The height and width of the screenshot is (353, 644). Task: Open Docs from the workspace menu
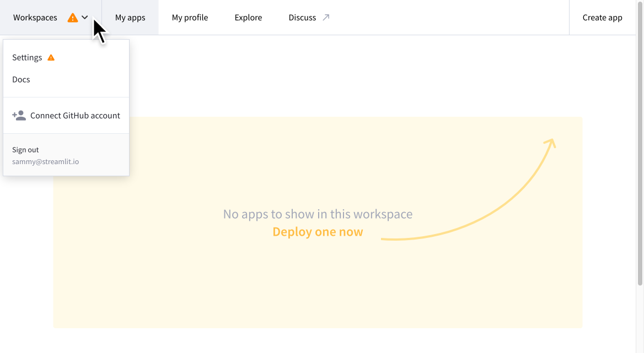pyautogui.click(x=21, y=79)
